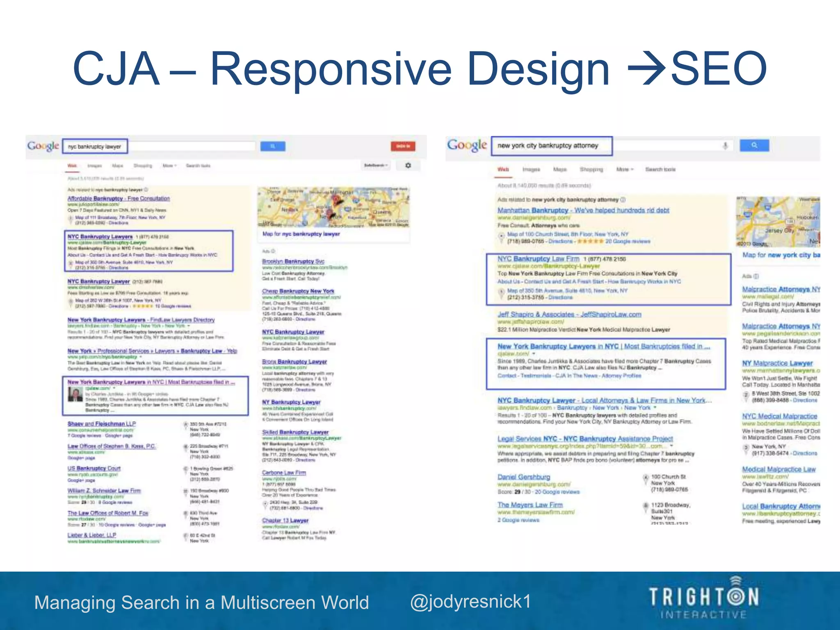Open the SafeSearch dropdown

click(x=376, y=165)
